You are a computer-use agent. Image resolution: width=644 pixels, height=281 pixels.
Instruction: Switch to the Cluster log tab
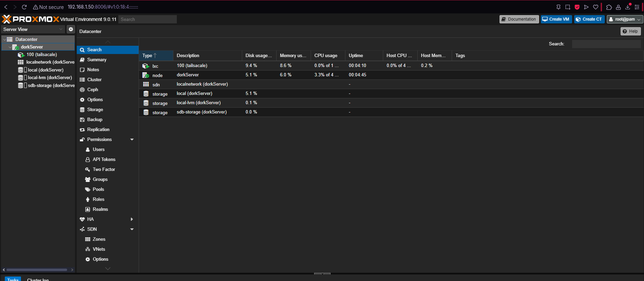[x=38, y=279]
